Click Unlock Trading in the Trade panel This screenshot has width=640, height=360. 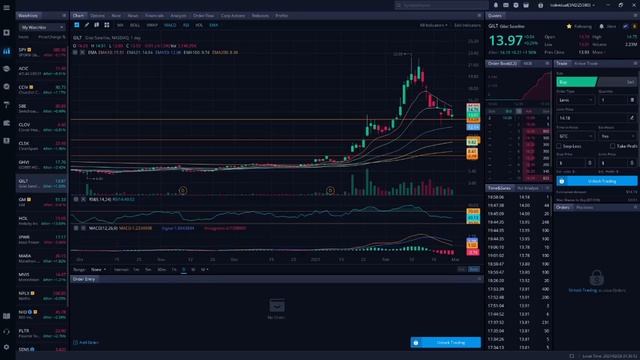pos(597,181)
